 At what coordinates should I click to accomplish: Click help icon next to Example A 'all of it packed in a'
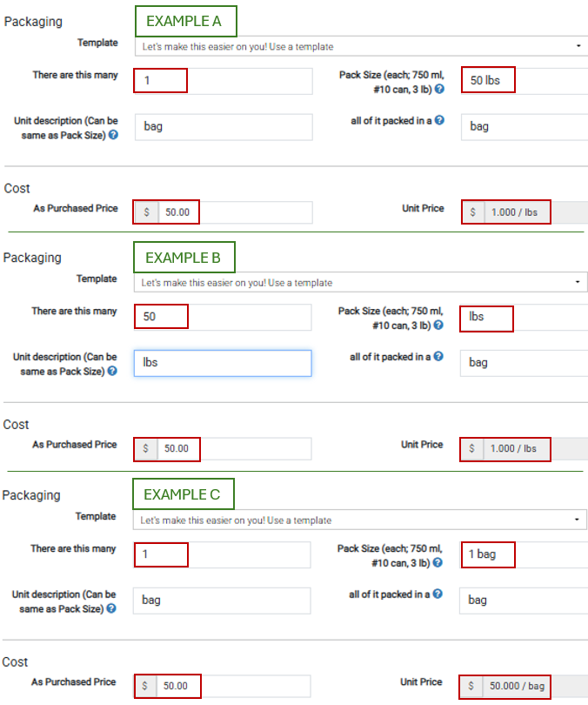(440, 120)
